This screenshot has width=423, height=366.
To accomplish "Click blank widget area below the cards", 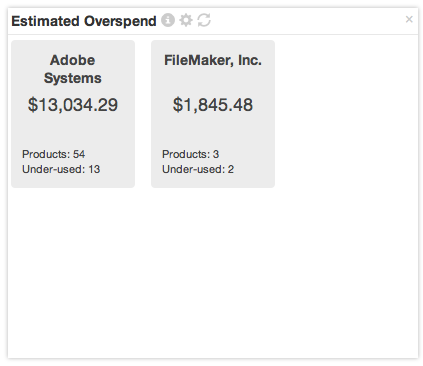I will [213, 273].
